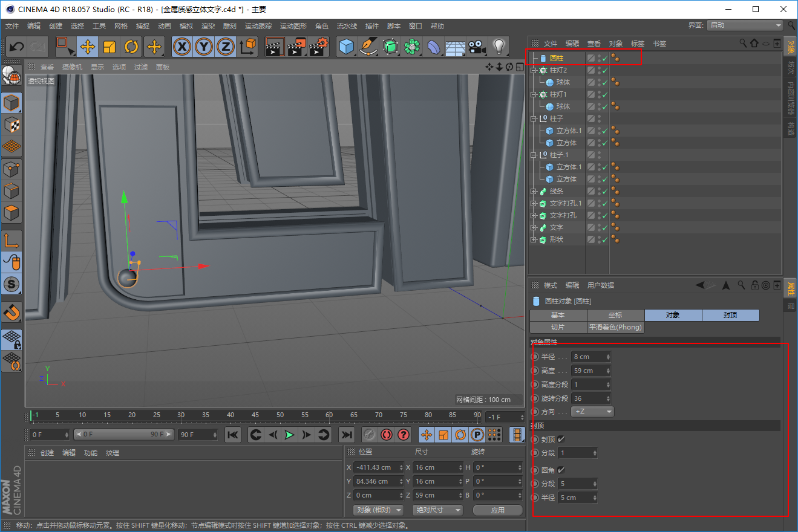Toggle the X axis lock icon
The height and width of the screenshot is (532, 798).
pyautogui.click(x=182, y=47)
